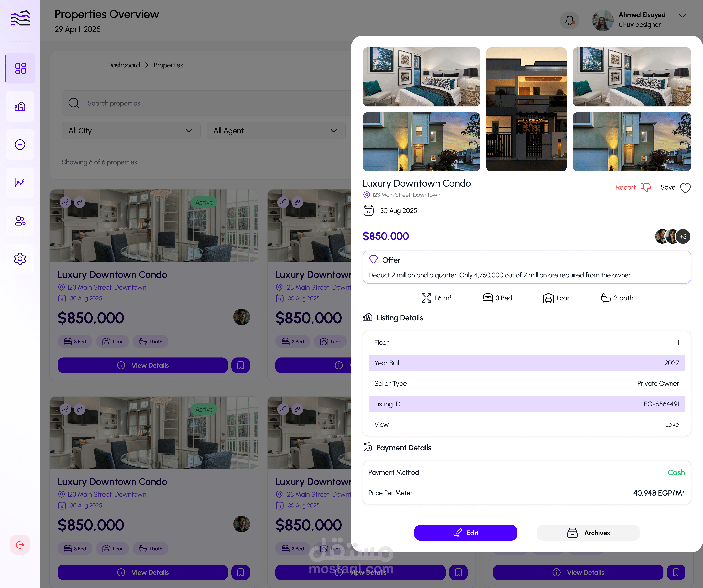The image size is (703, 588).
Task: Open the properties building icon in sidebar
Action: pos(20,106)
